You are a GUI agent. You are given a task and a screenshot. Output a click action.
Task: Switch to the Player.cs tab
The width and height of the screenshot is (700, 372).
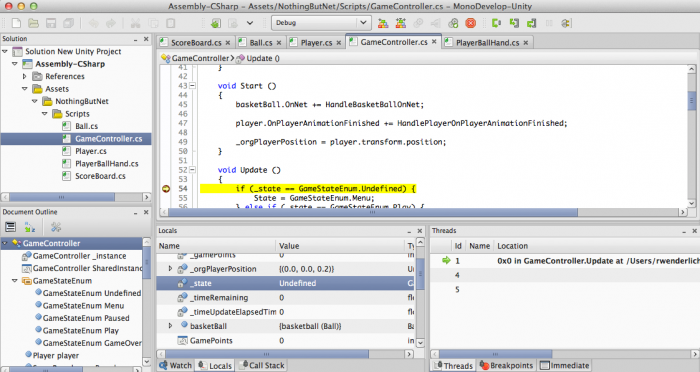pyautogui.click(x=316, y=43)
